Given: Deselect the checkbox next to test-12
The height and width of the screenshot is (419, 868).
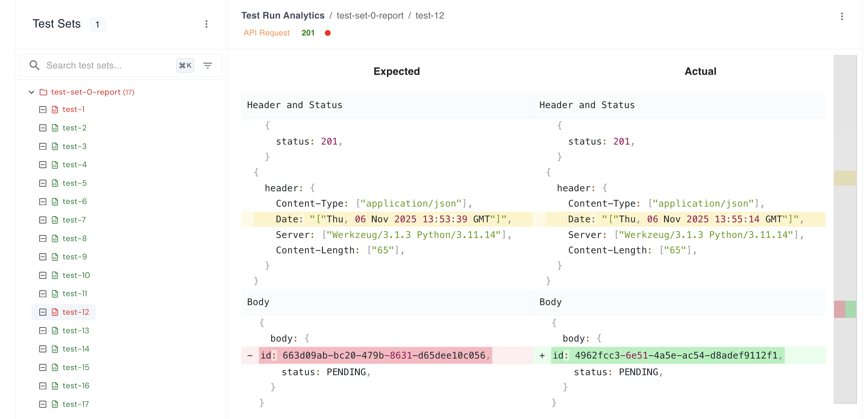Looking at the screenshot, I should pos(43,312).
